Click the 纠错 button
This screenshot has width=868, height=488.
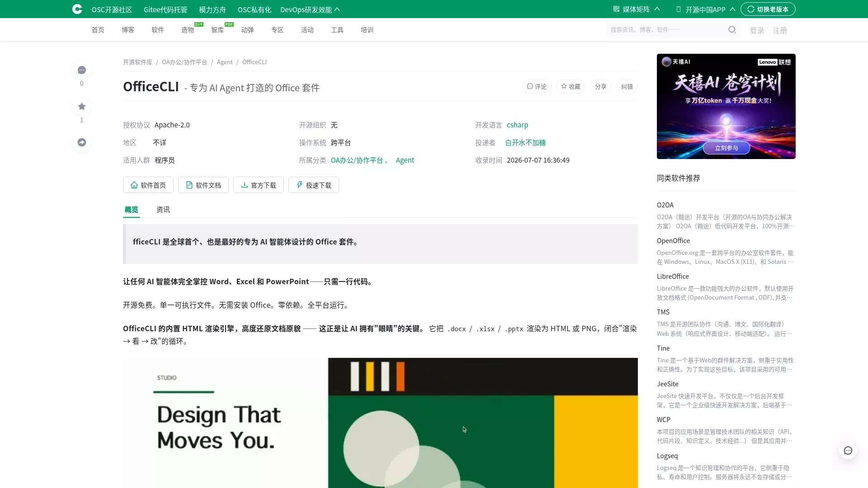(x=627, y=86)
